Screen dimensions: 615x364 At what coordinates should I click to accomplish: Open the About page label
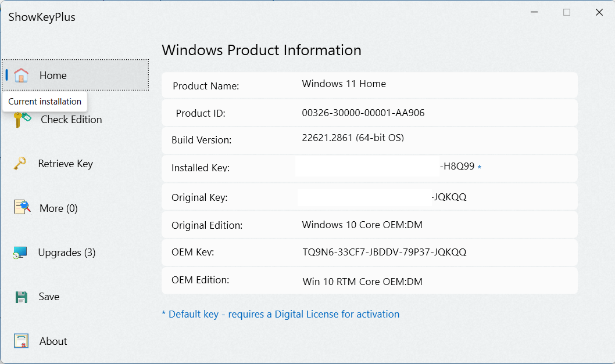point(53,341)
